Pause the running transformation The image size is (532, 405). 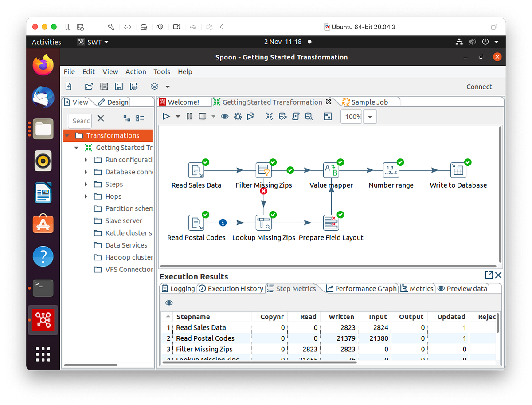pos(189,116)
